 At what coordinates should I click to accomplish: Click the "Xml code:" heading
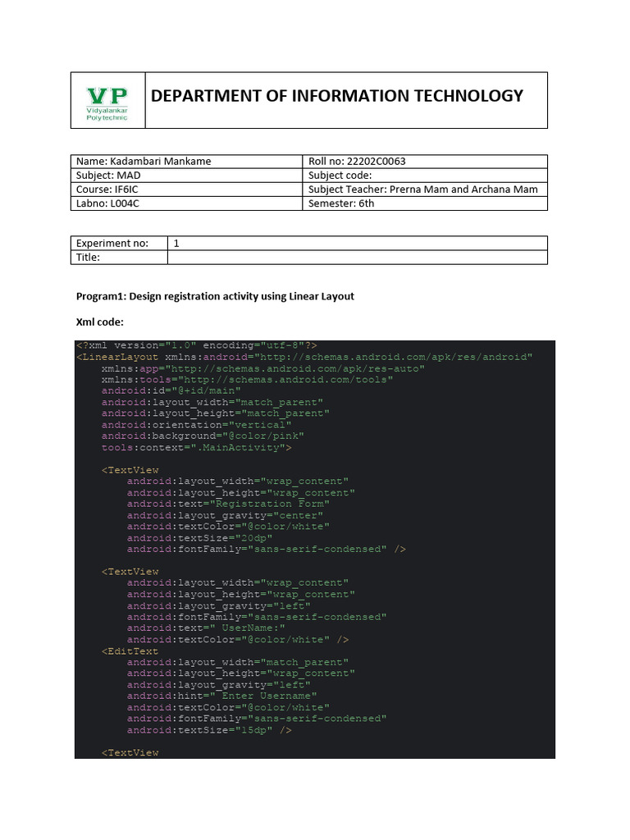99,322
